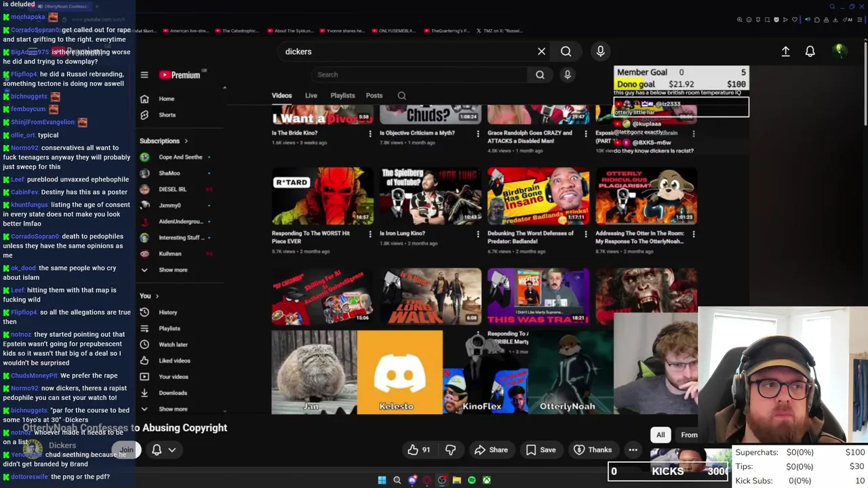
Task: Click channel voice search microphone
Action: point(568,75)
